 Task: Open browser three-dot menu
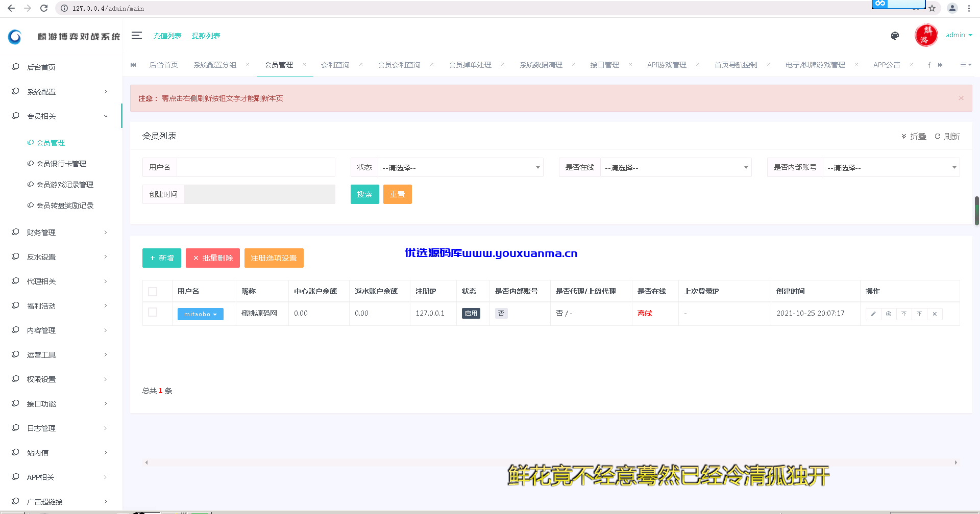969,8
